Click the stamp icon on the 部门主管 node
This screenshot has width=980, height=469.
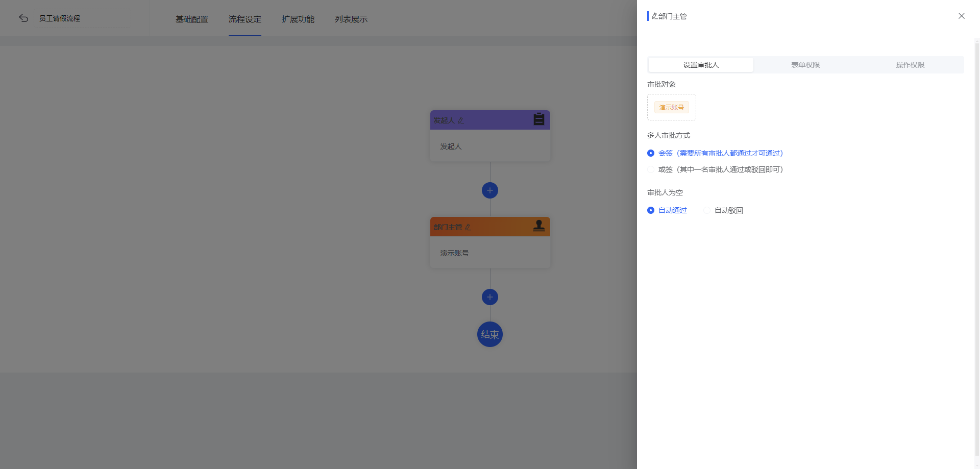click(538, 226)
